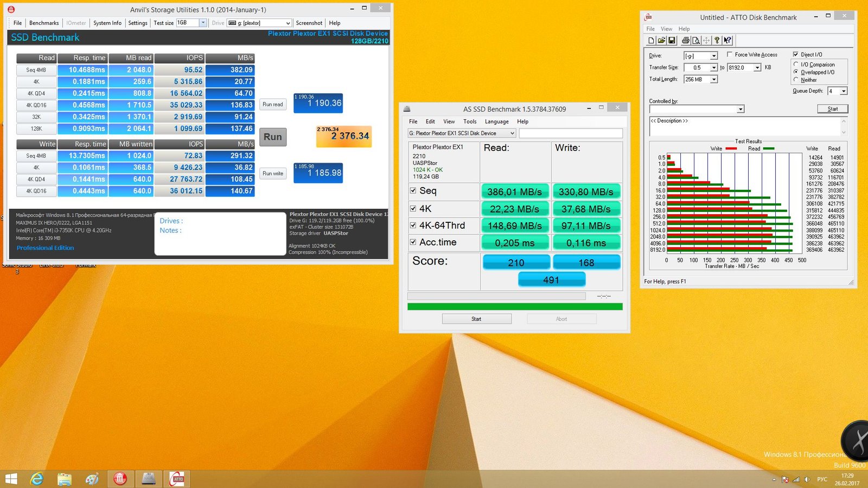Toggle the 4K-64Thrd checkbox in AS SSD
The height and width of the screenshot is (488, 868).
[x=413, y=225]
